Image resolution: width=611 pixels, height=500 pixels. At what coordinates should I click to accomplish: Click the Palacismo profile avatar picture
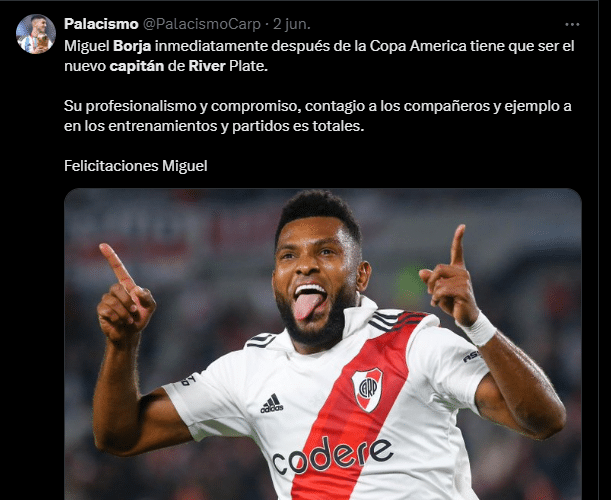36,34
